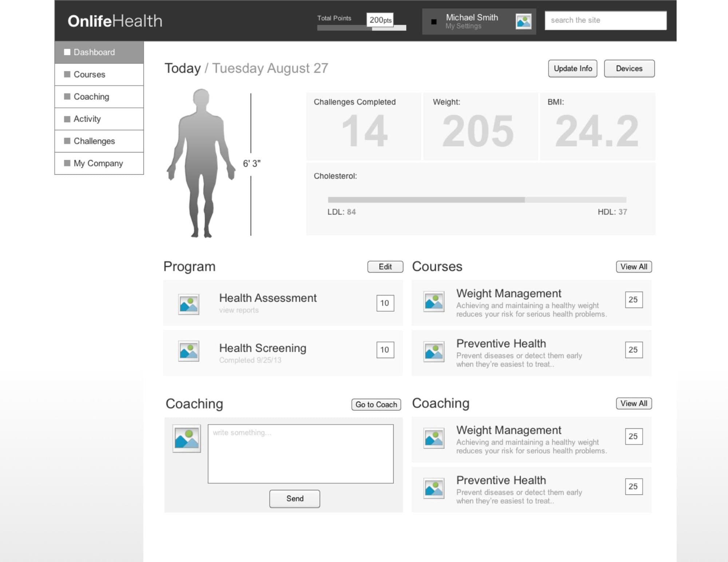Click Michael Smith's profile picture in header
The image size is (728, 562).
pos(523,21)
